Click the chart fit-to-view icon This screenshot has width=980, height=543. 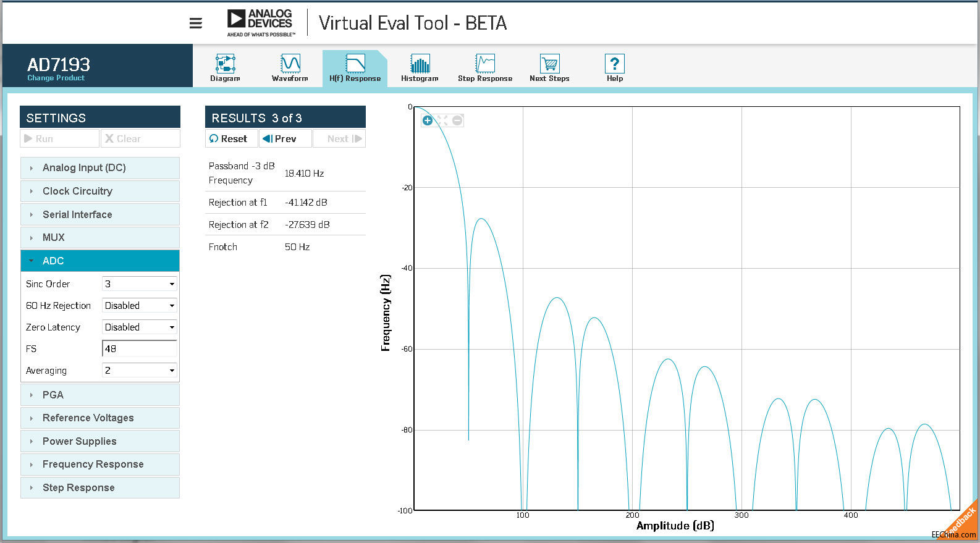coord(442,120)
